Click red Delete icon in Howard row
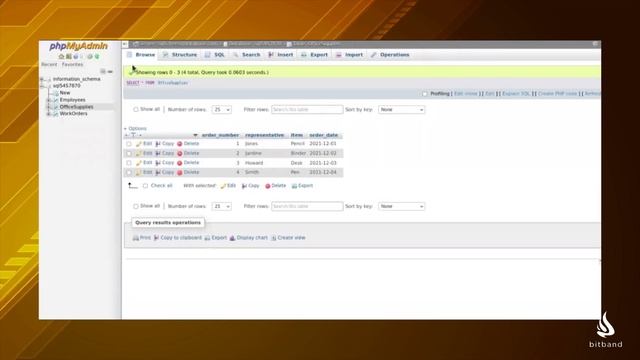The width and height of the screenshot is (640, 360). pos(180,163)
